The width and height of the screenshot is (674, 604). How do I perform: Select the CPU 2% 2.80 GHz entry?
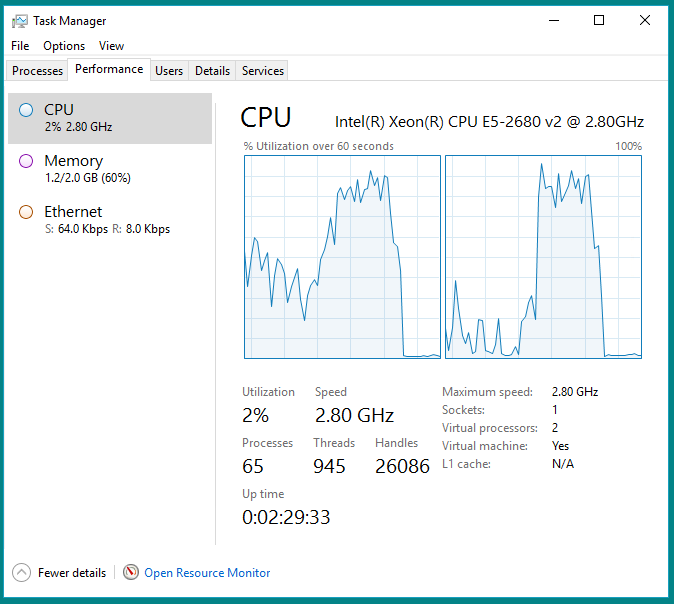pos(110,118)
